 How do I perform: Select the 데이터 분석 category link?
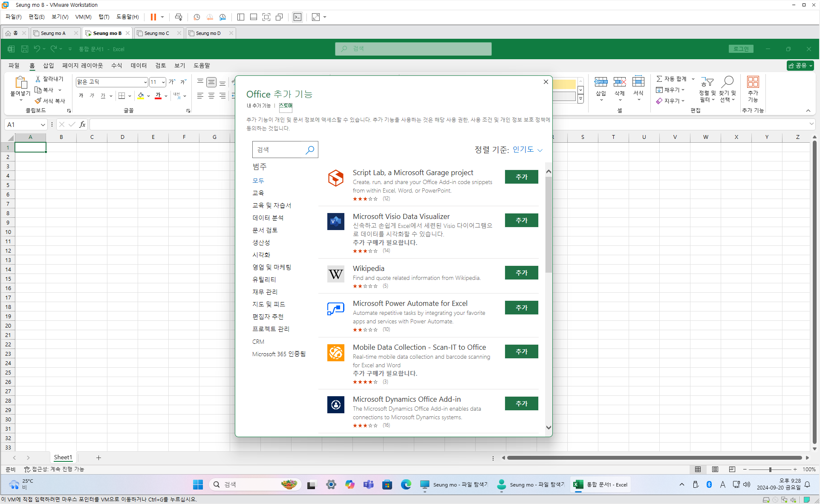[268, 218]
